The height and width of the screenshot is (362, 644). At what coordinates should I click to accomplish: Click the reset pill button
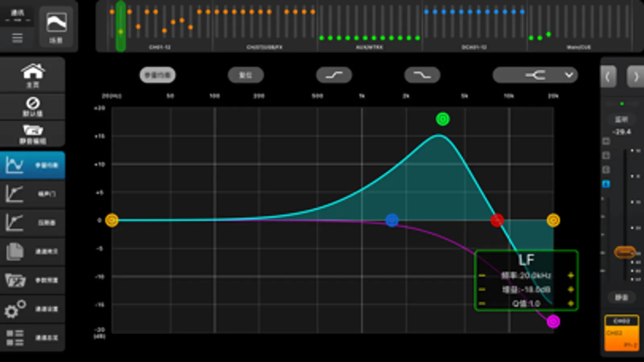(246, 75)
